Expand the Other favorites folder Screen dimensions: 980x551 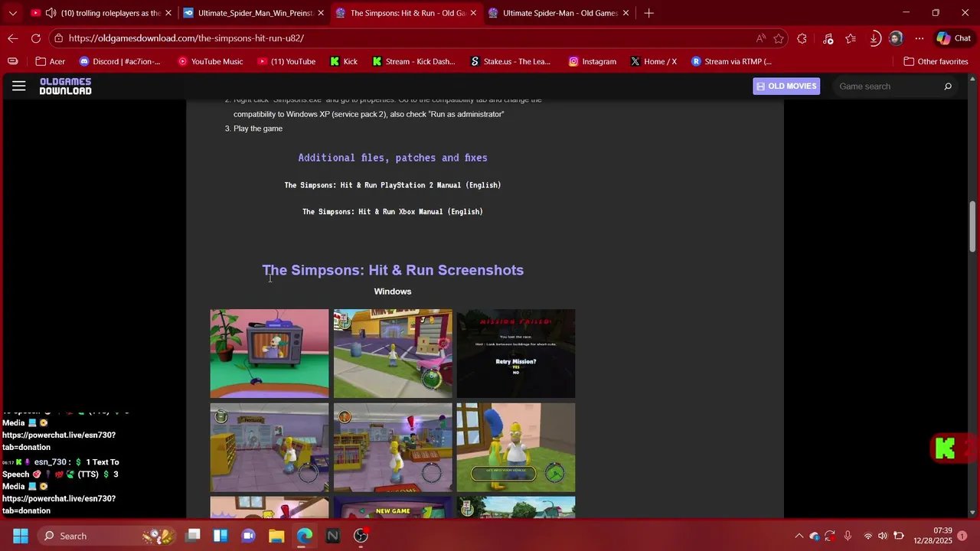coord(936,61)
